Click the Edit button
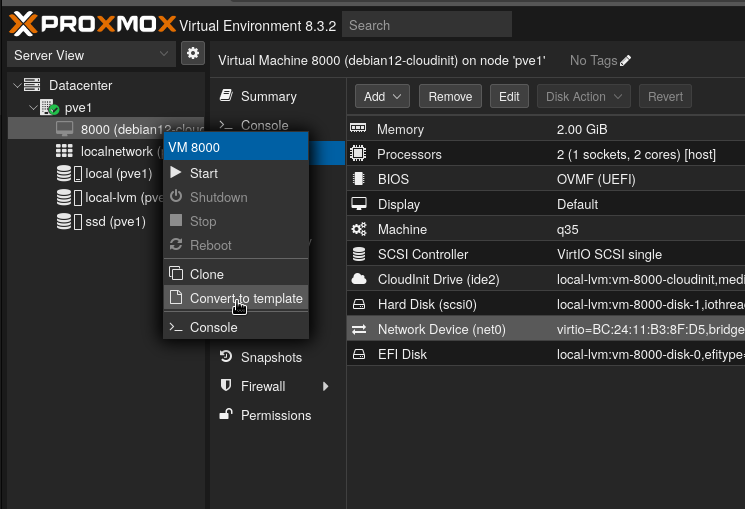 point(509,96)
